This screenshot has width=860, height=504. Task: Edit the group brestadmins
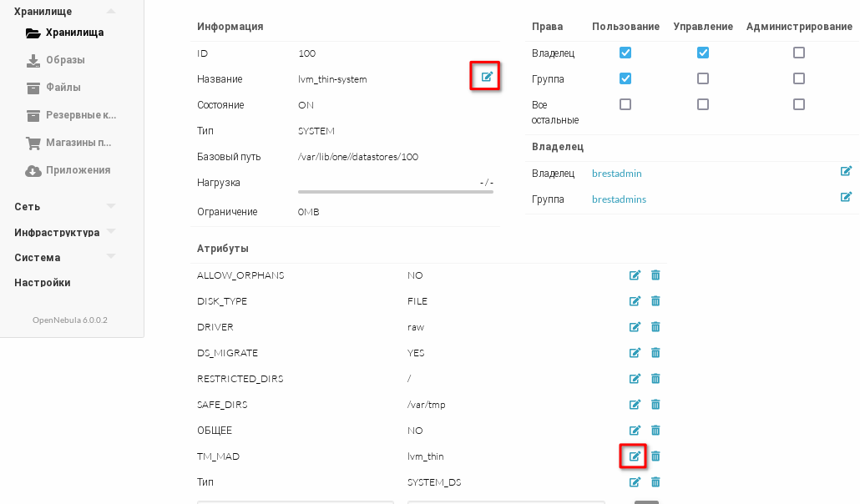coord(846,197)
